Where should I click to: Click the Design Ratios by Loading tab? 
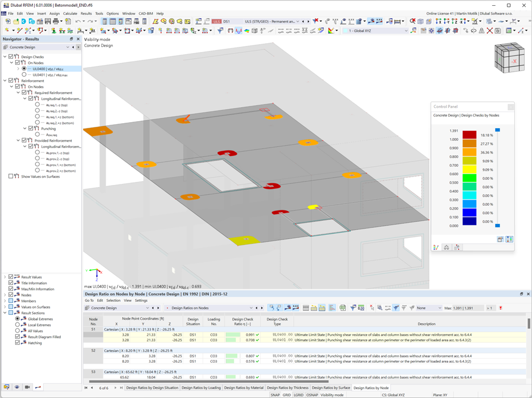click(202, 387)
